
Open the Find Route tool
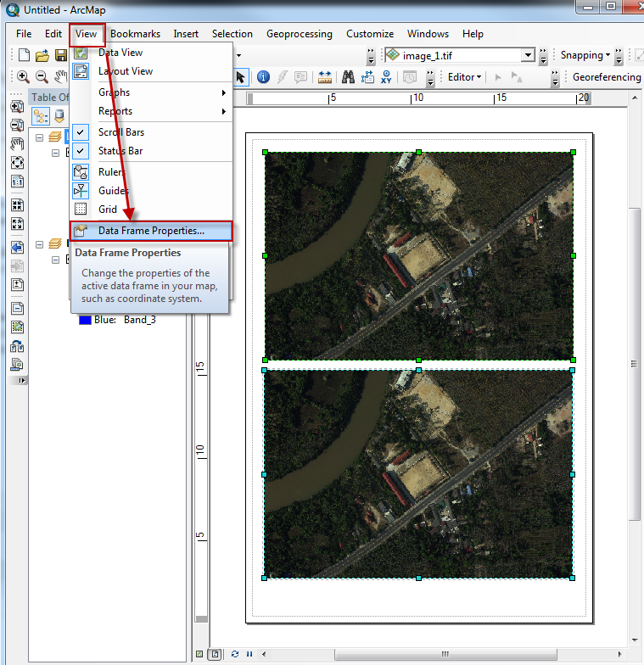[x=367, y=77]
